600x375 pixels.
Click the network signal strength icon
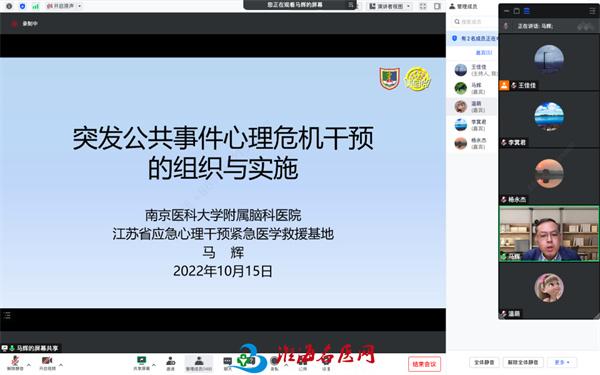[35, 6]
